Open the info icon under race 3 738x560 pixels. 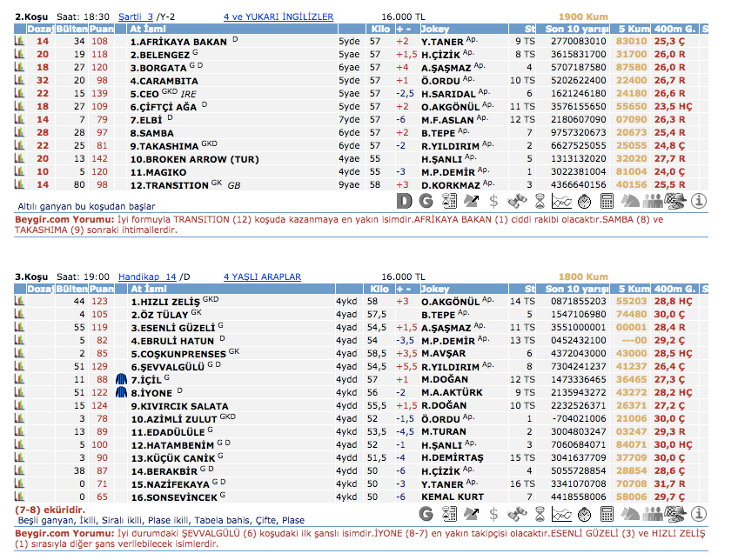coord(698,514)
